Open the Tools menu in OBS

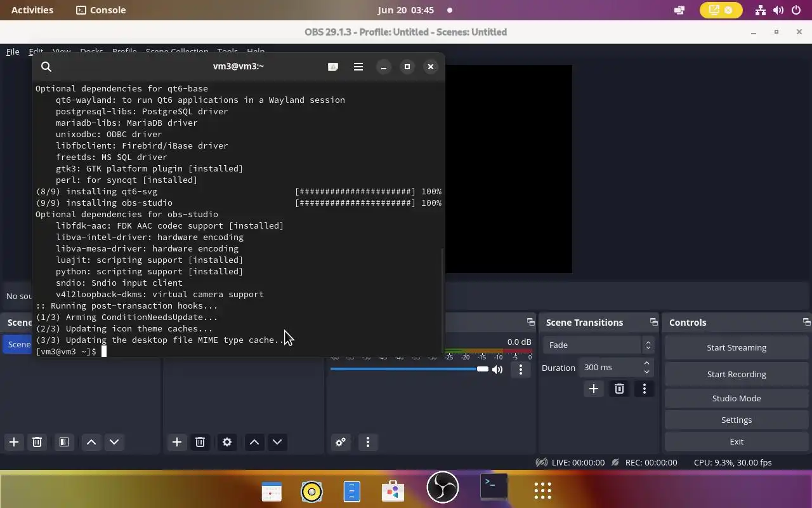click(227, 51)
